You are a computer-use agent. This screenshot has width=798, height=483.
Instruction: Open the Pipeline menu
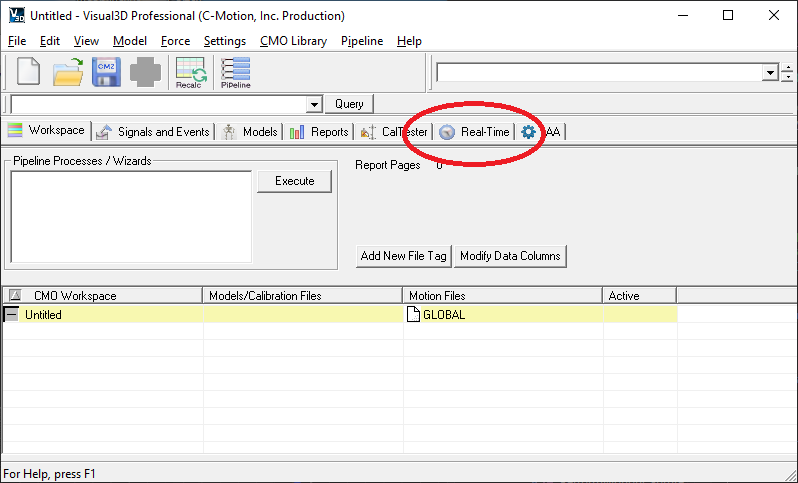click(362, 41)
